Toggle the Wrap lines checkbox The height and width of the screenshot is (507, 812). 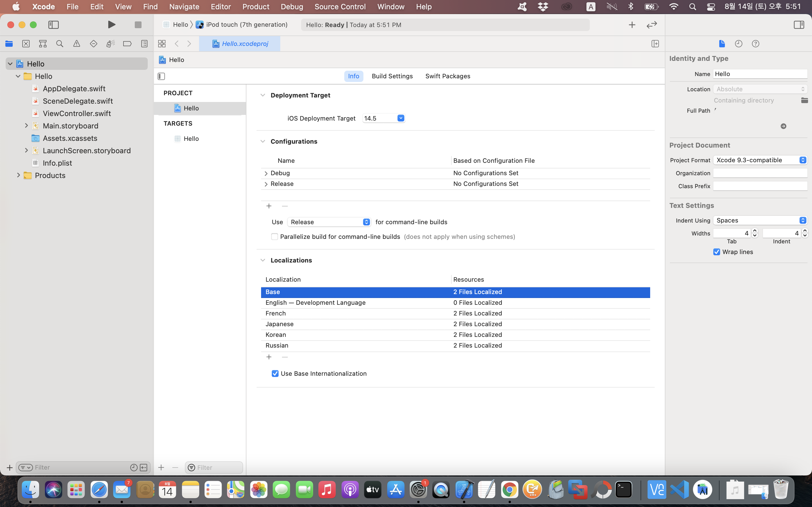[x=717, y=252]
